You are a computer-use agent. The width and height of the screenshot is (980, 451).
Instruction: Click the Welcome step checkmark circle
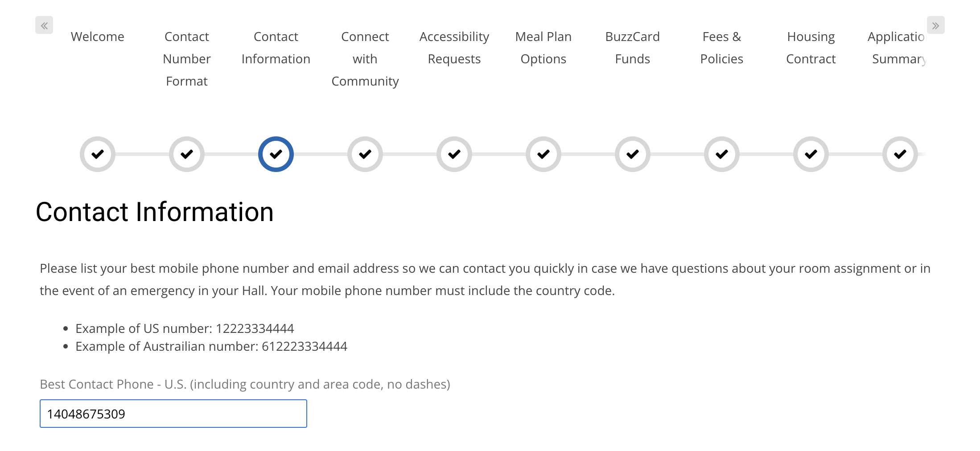98,154
